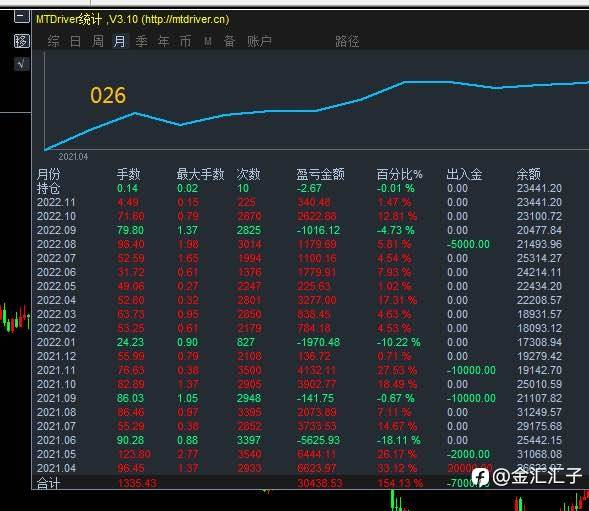Select the 月 monthly tab
This screenshot has width=589, height=511.
point(120,41)
